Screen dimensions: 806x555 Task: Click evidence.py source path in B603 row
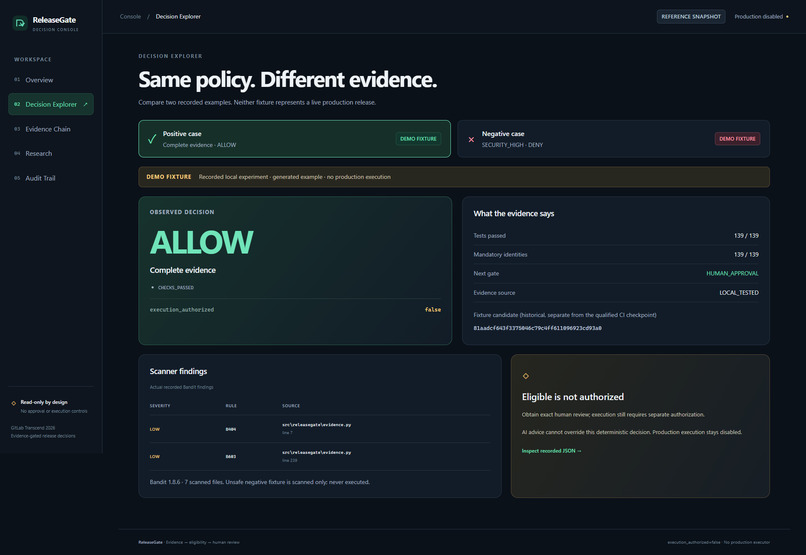point(317,453)
